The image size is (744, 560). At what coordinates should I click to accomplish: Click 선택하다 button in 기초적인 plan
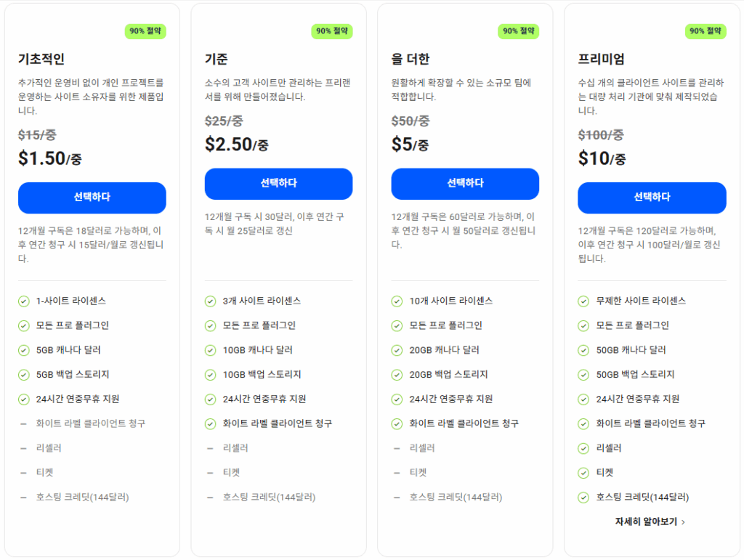(x=92, y=198)
